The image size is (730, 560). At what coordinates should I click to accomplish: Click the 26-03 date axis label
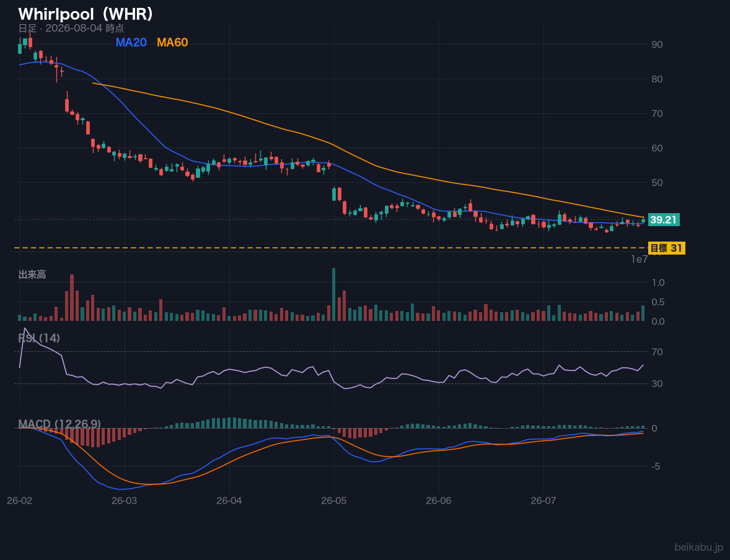click(125, 501)
